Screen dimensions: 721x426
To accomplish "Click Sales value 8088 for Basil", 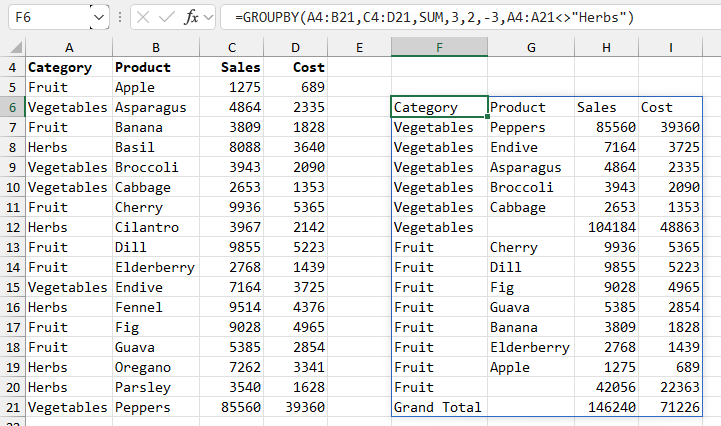I will coord(232,148).
